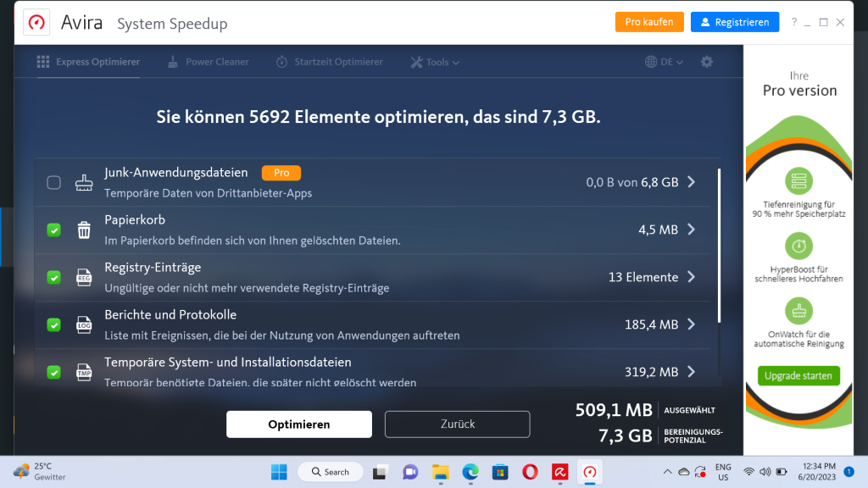Expand Junk-Anwendungsdateien details chevron
The height and width of the screenshot is (488, 868).
[x=692, y=182]
